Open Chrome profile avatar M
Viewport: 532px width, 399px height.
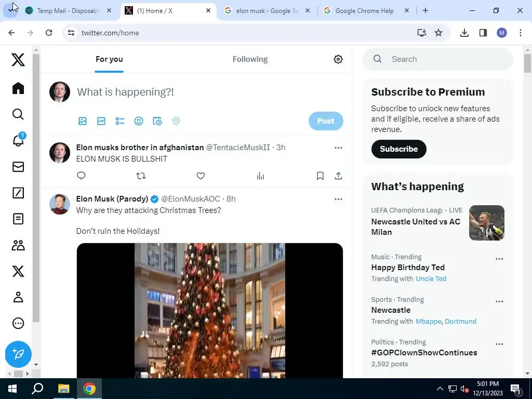point(502,33)
